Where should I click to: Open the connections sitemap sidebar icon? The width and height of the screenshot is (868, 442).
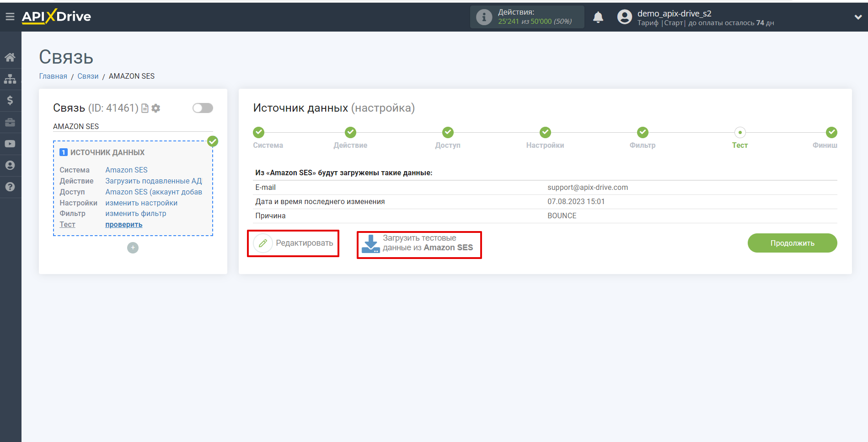10,79
